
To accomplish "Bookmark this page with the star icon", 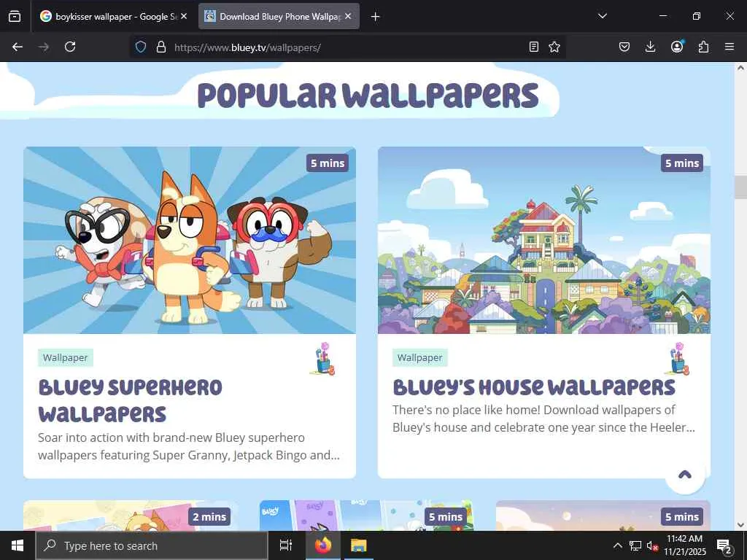I will [x=554, y=47].
